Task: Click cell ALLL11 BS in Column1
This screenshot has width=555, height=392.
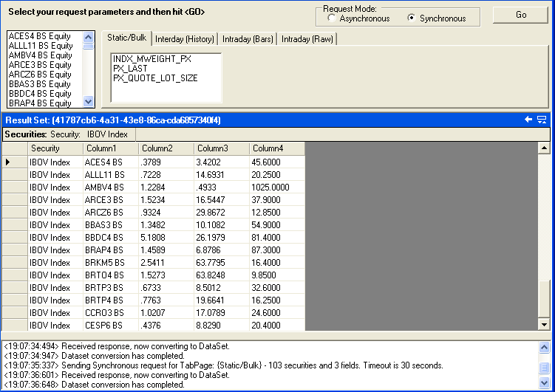Action: pos(111,175)
